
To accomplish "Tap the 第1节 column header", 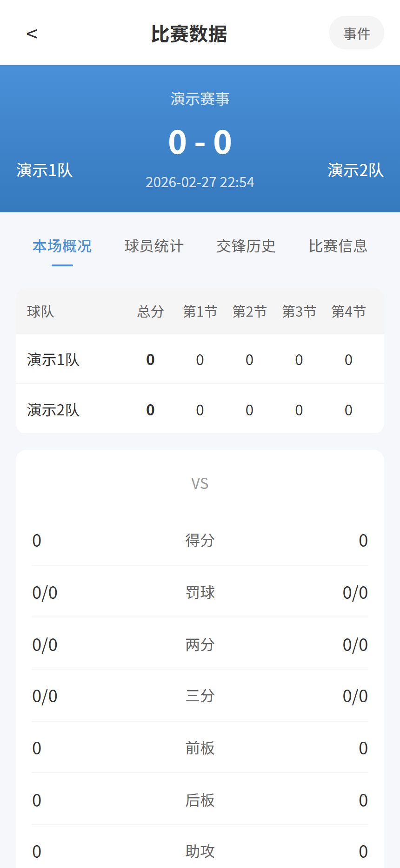I will click(200, 311).
